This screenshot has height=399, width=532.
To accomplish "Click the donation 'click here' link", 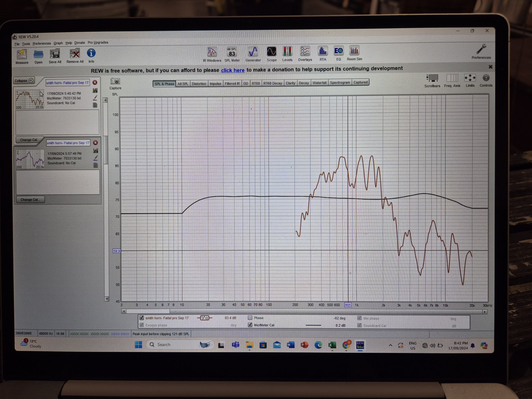I will [233, 70].
